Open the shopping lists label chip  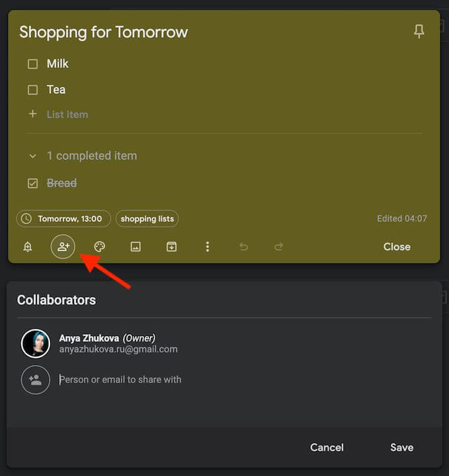pyautogui.click(x=147, y=219)
